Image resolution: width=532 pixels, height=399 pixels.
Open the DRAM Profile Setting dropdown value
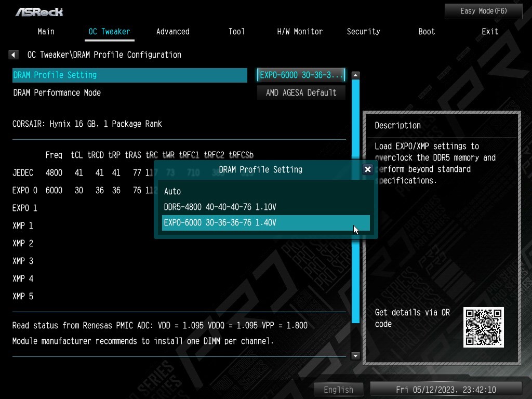[301, 75]
